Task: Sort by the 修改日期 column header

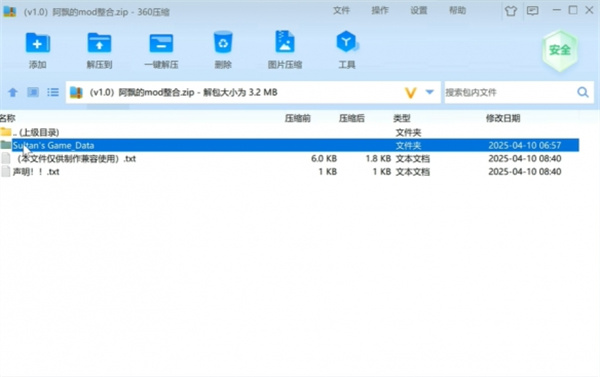Action: (x=503, y=118)
